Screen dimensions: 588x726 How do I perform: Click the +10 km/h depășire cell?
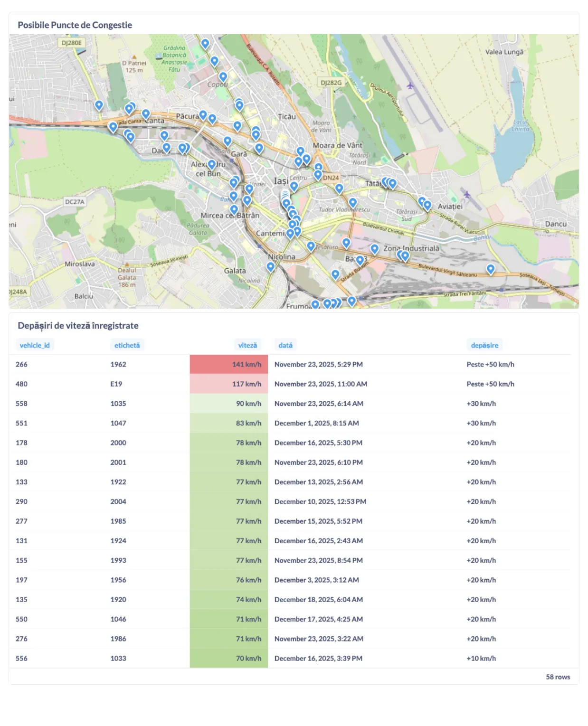tap(481, 659)
